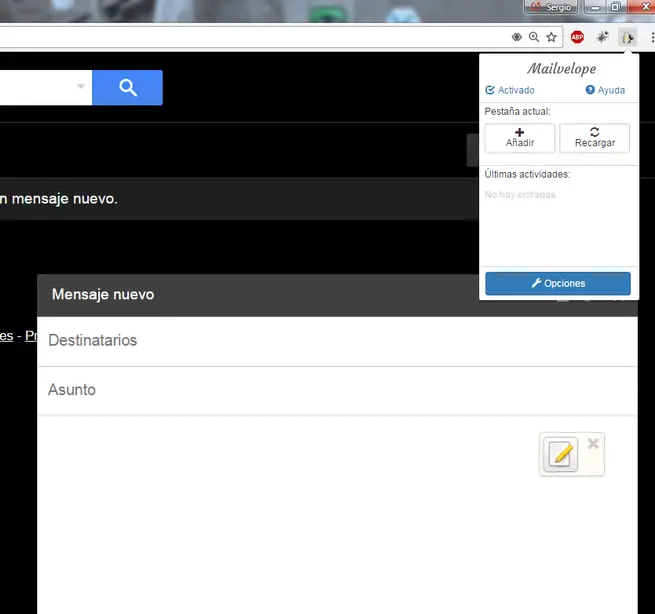Click the Destinatarios field
Viewport: 655px width, 614px height.
[x=337, y=341]
